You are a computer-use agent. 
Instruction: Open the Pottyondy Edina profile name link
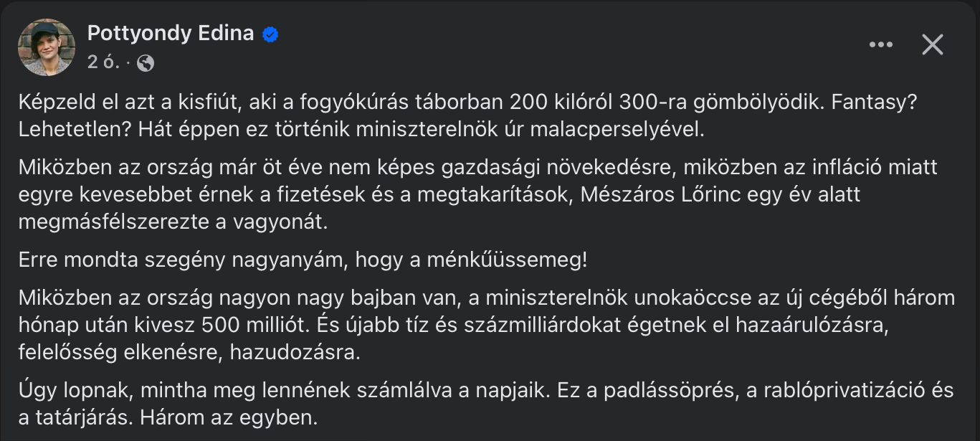coord(171,33)
